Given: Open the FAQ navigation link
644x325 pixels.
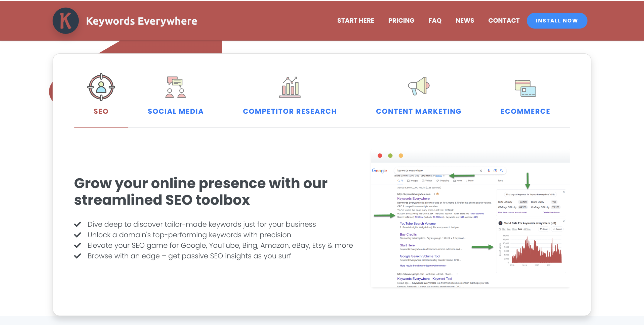Looking at the screenshot, I should click(435, 21).
